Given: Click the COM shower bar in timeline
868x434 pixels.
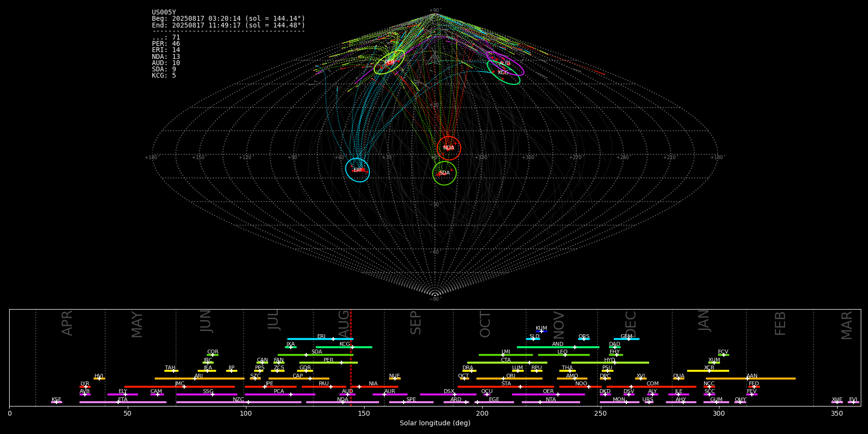Looking at the screenshot, I should (x=652, y=386).
